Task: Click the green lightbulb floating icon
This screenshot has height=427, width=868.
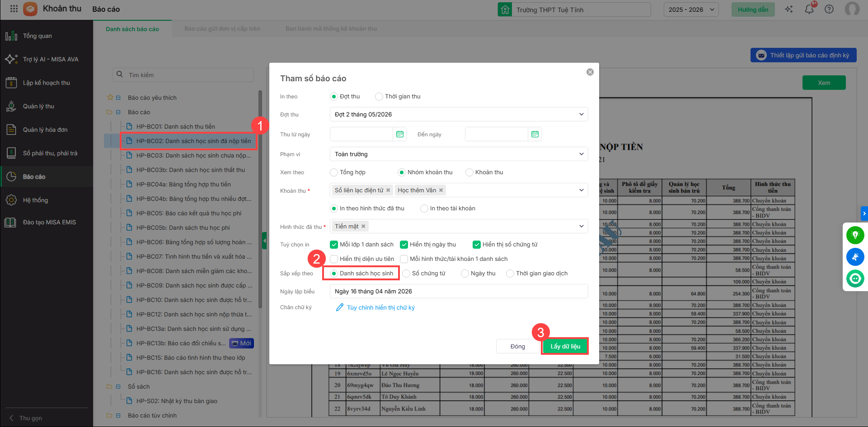Action: point(855,235)
